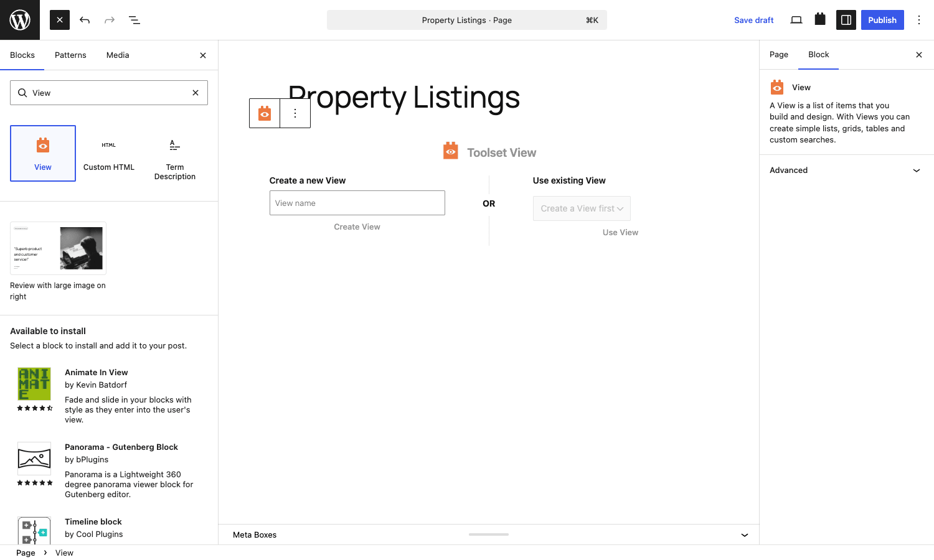The image size is (934, 560).
Task: Click the Animate In View title
Action: click(97, 373)
